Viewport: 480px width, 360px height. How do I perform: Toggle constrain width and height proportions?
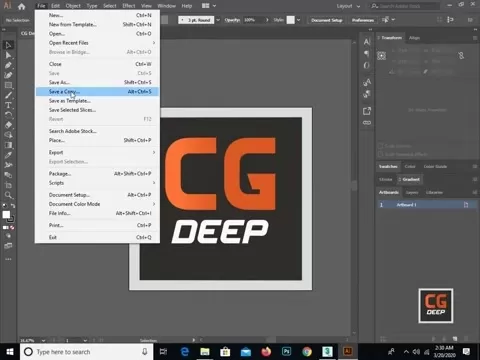[461, 56]
